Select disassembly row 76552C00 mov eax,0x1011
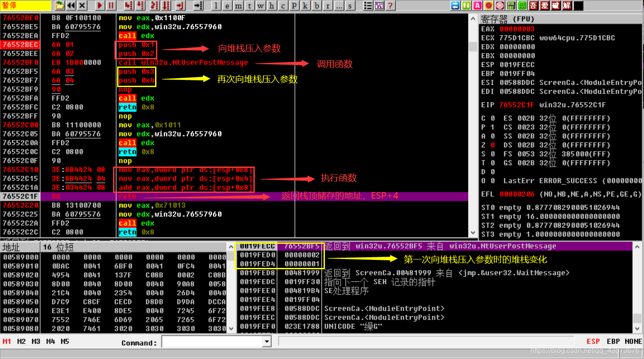Image resolution: width=644 pixels, height=359 pixels. pyautogui.click(x=234, y=125)
